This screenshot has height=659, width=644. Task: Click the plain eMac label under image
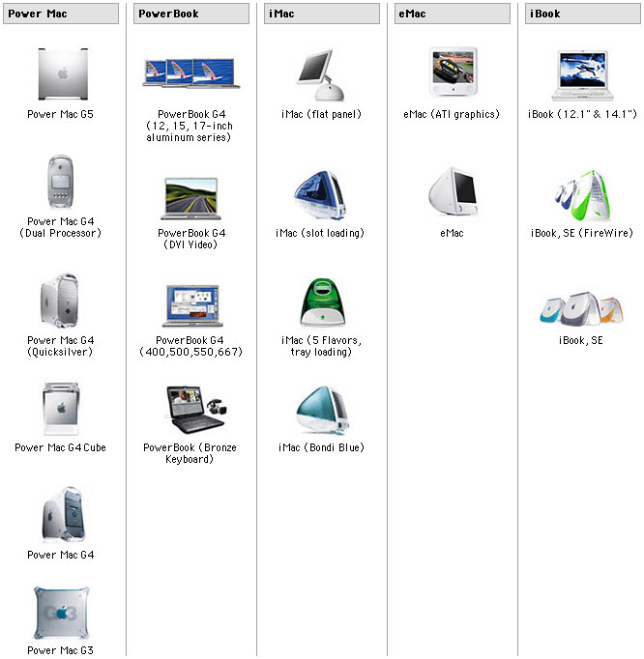coord(453,233)
